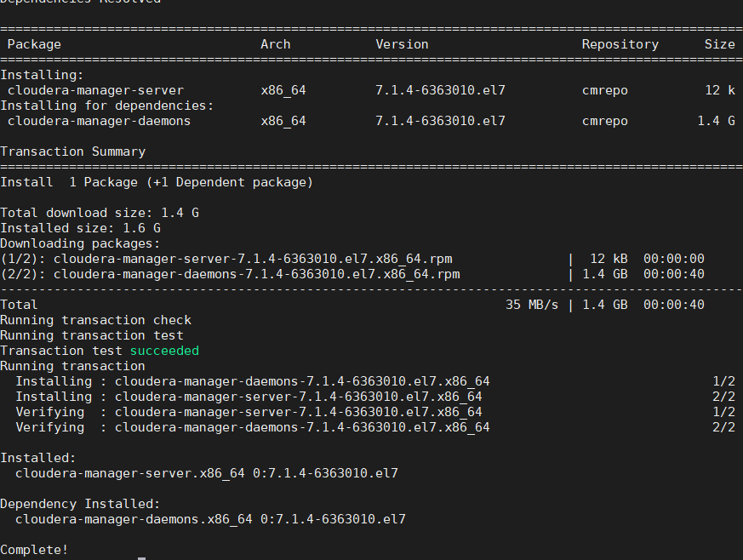
Task: Click the 'Downloading packages:' line
Action: tap(80, 243)
